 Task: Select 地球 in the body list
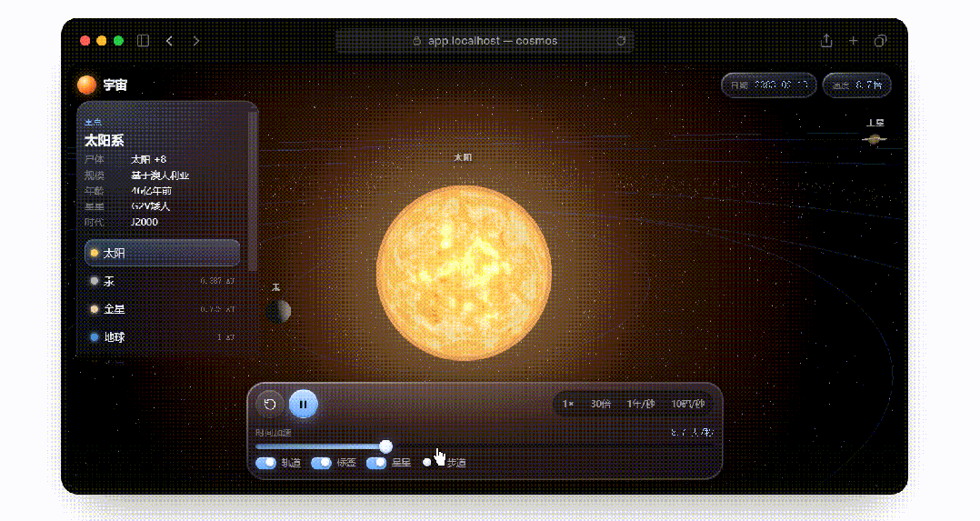pos(163,337)
